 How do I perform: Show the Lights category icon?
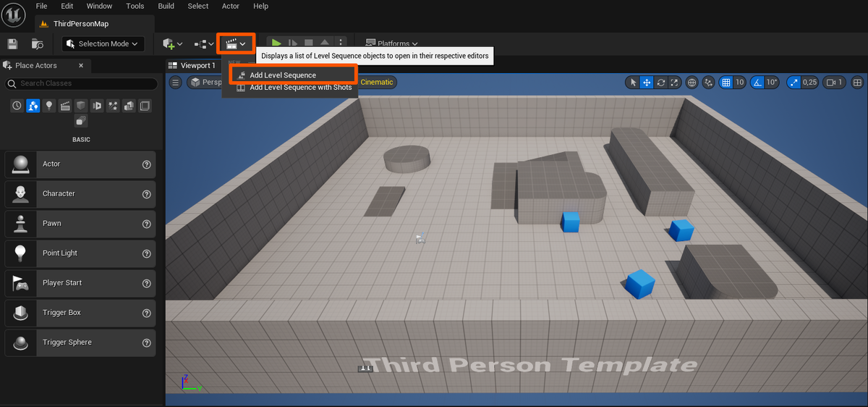point(49,106)
